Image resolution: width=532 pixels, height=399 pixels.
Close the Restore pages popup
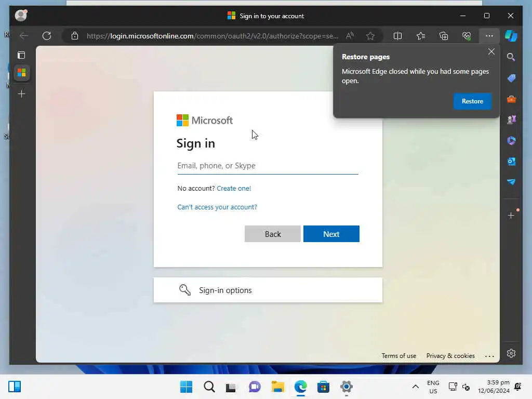coord(491,51)
